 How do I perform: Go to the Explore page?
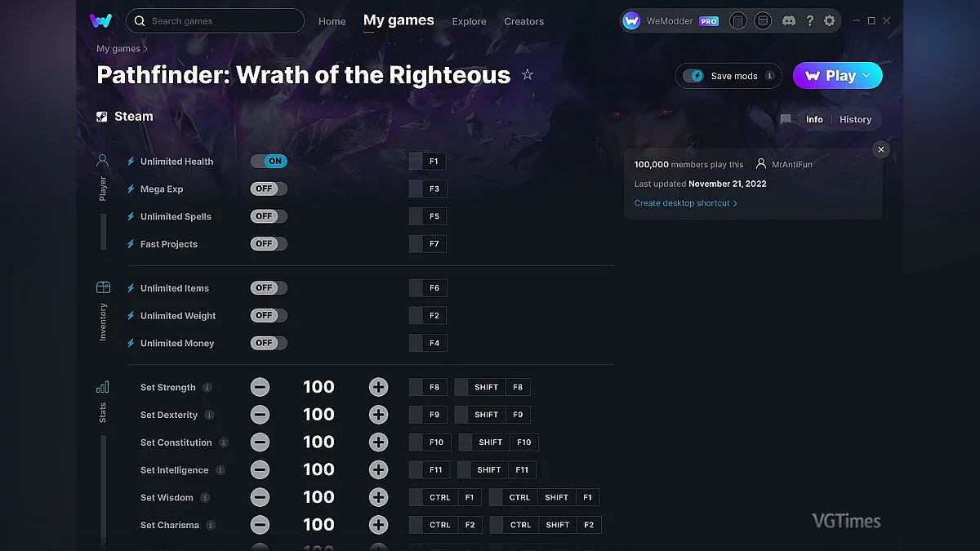469,21
